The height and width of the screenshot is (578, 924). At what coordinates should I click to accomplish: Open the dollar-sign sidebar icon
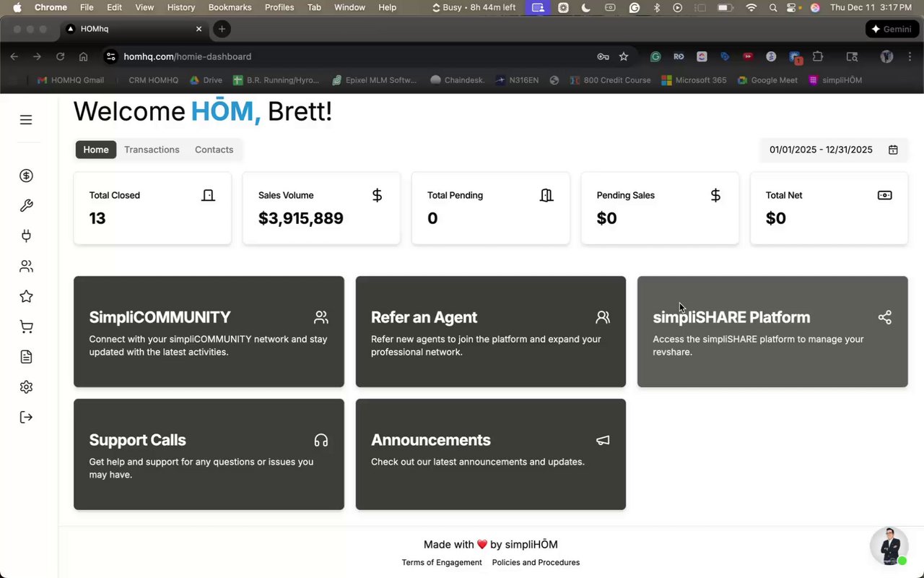click(x=26, y=176)
